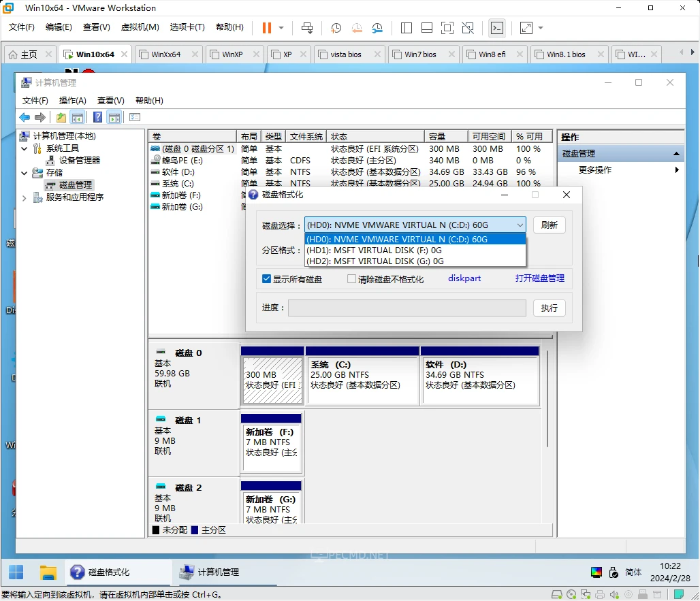This screenshot has height=601, width=700.
Task: Take a VM snapshot icon
Action: (336, 28)
